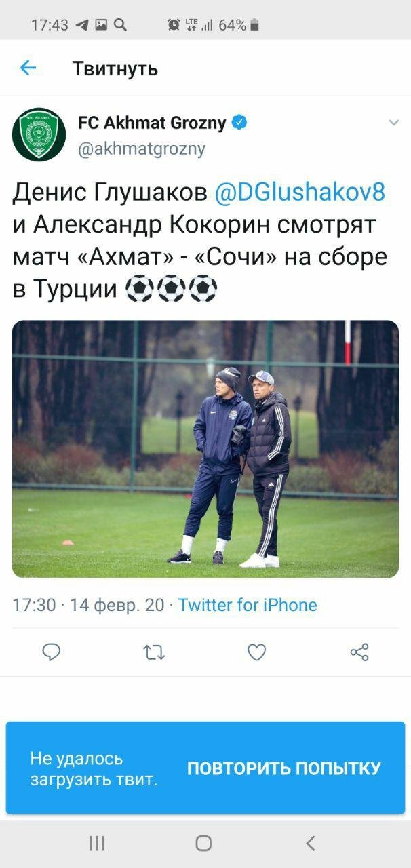Tap ПОВТОРИТЬ ПОПЫТКУ retry button

(x=283, y=768)
